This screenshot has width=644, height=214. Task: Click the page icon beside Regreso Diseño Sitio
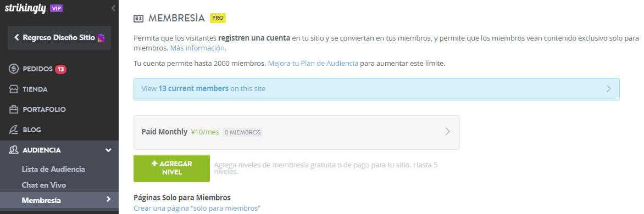[x=101, y=38]
